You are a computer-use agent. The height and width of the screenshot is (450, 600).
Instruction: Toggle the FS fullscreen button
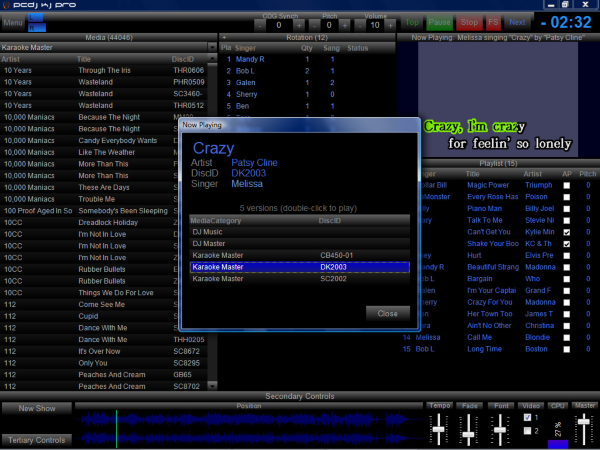coord(493,21)
